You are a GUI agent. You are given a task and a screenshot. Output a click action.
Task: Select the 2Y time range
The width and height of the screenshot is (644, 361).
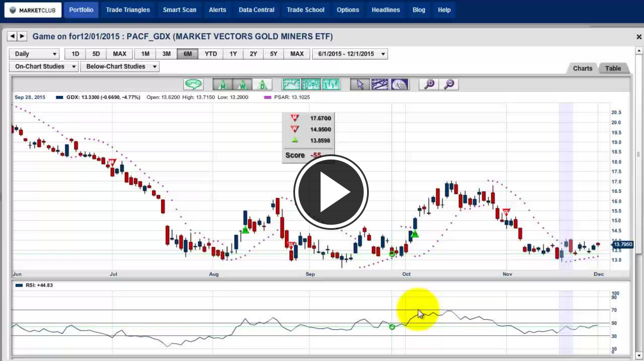point(254,54)
